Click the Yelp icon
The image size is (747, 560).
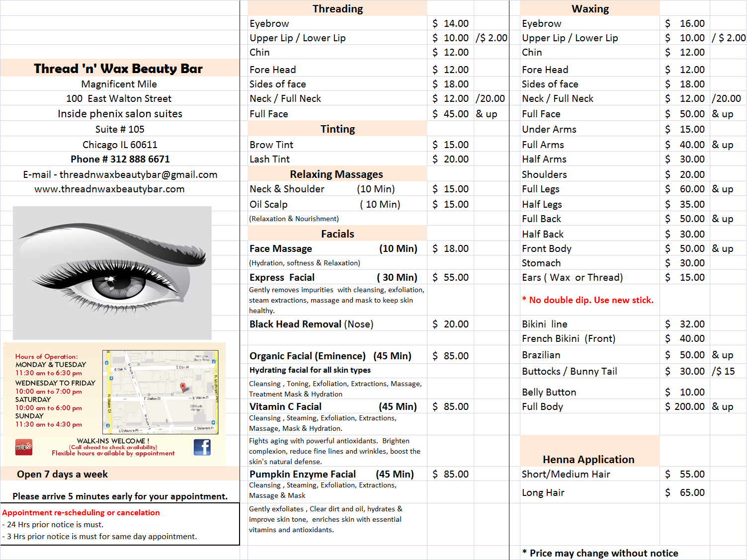tap(23, 447)
